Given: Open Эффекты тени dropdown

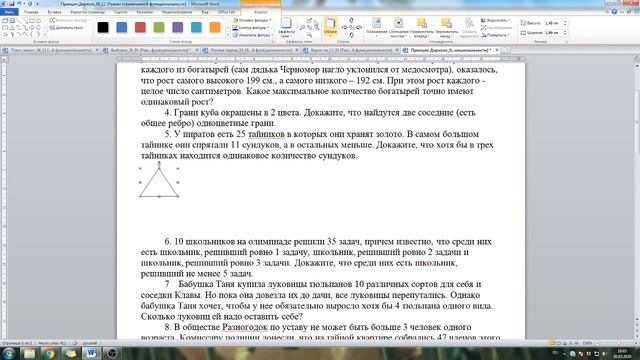Looking at the screenshot, I should 286,27.
